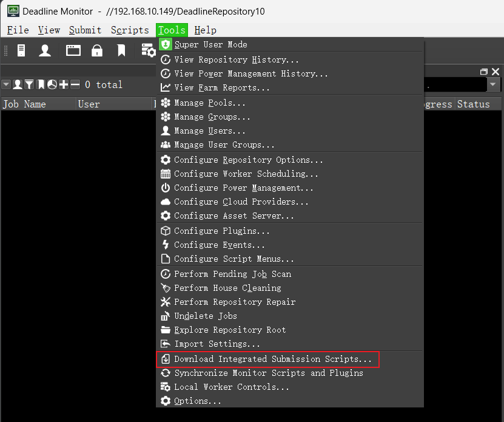
Task: Click the View Farm Reports chart icon
Action: coord(165,87)
